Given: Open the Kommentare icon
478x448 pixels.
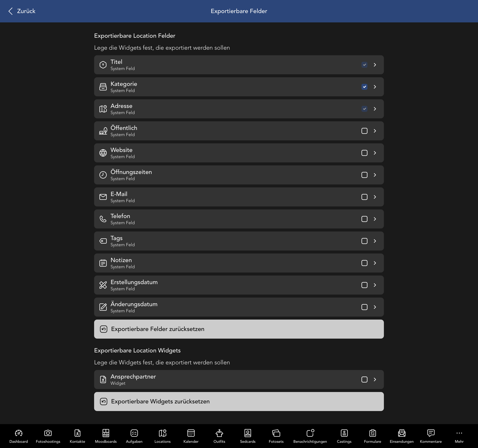Looking at the screenshot, I should point(431,433).
